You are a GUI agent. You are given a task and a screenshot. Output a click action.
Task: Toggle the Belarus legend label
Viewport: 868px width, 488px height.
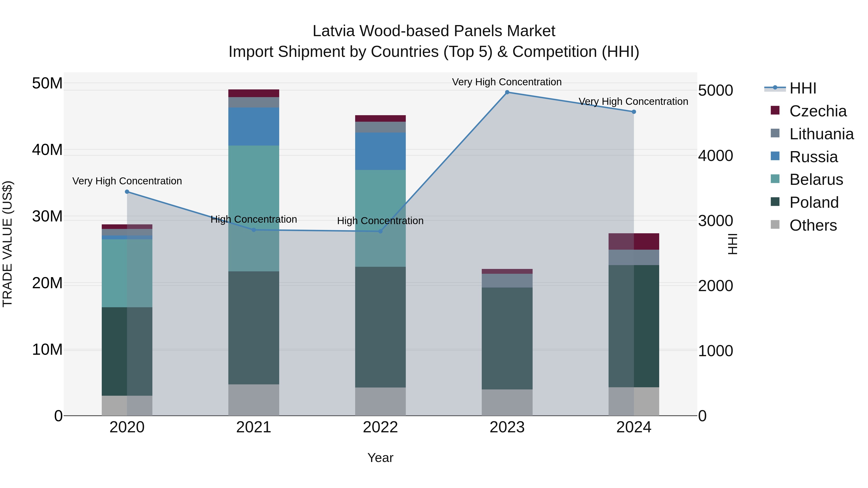click(816, 180)
